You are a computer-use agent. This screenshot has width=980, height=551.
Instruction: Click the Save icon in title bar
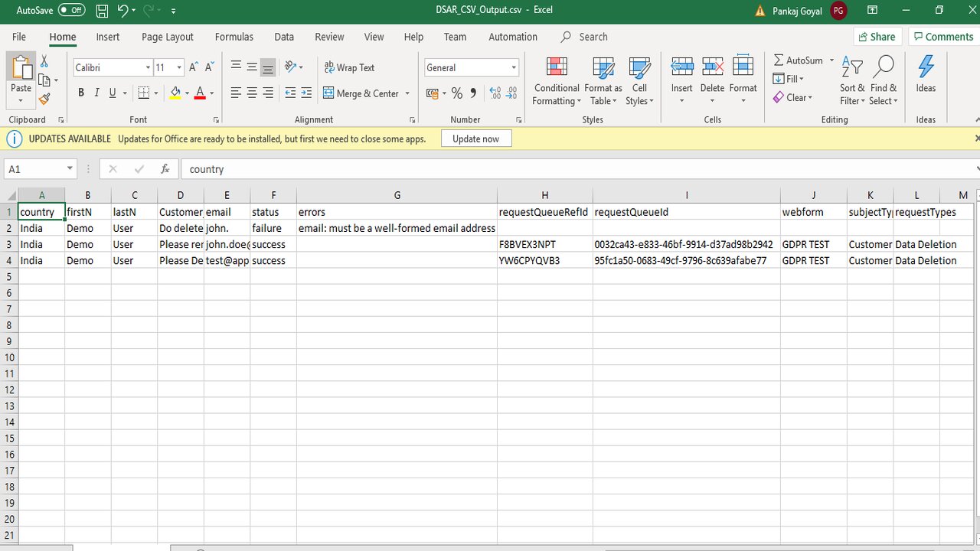pos(102,11)
